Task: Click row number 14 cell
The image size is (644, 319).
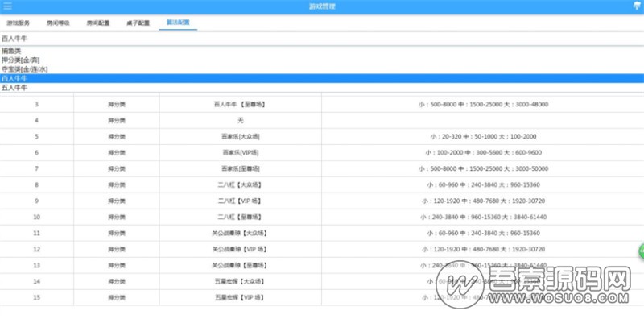Action: click(x=36, y=282)
